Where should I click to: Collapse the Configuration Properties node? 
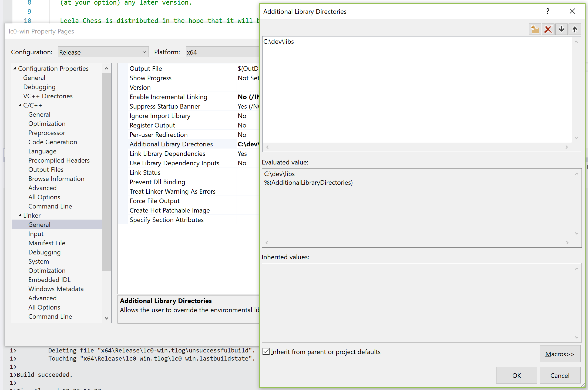coord(15,68)
